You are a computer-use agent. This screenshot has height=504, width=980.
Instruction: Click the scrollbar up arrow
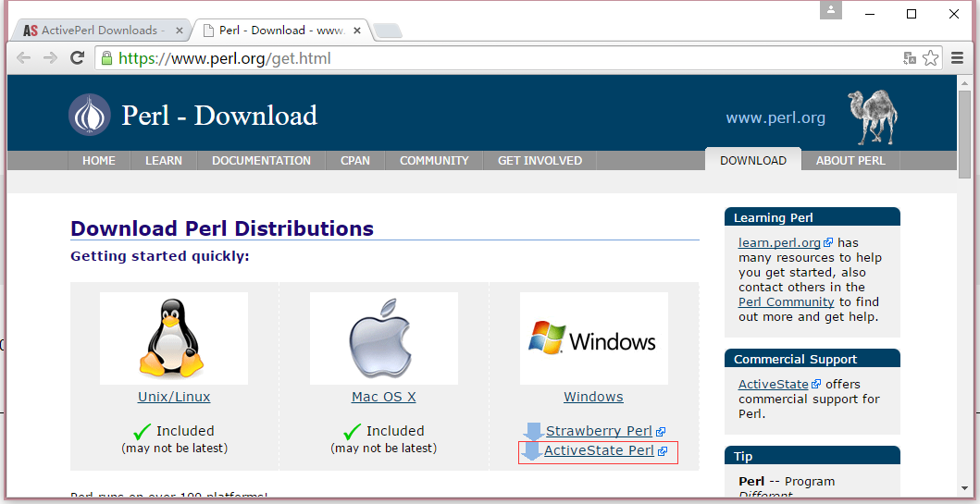(x=965, y=81)
